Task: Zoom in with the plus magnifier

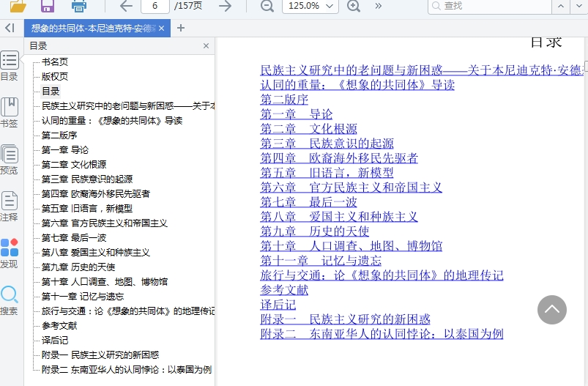Action: pyautogui.click(x=354, y=6)
